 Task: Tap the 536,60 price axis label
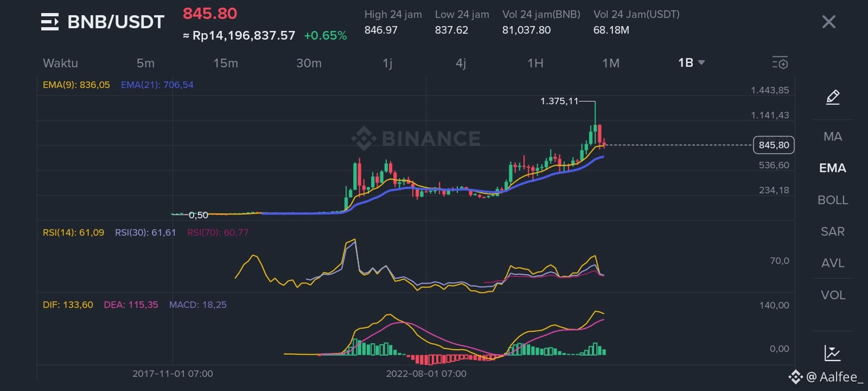774,165
